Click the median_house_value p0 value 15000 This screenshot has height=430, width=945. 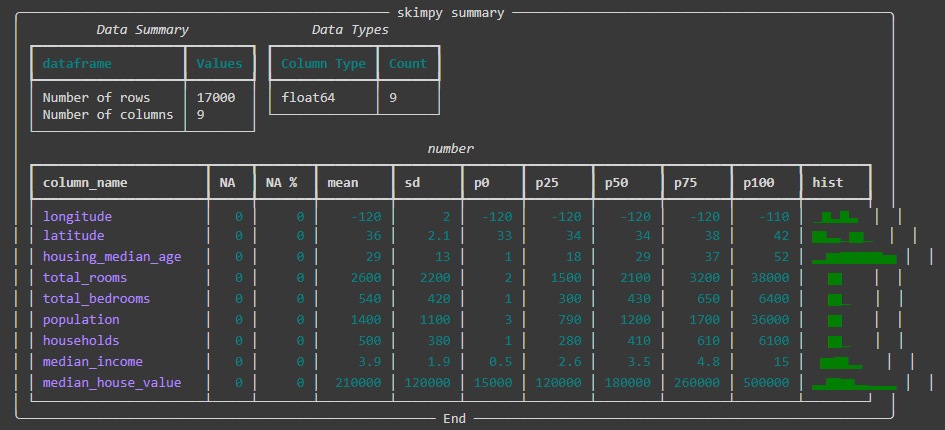pos(493,383)
